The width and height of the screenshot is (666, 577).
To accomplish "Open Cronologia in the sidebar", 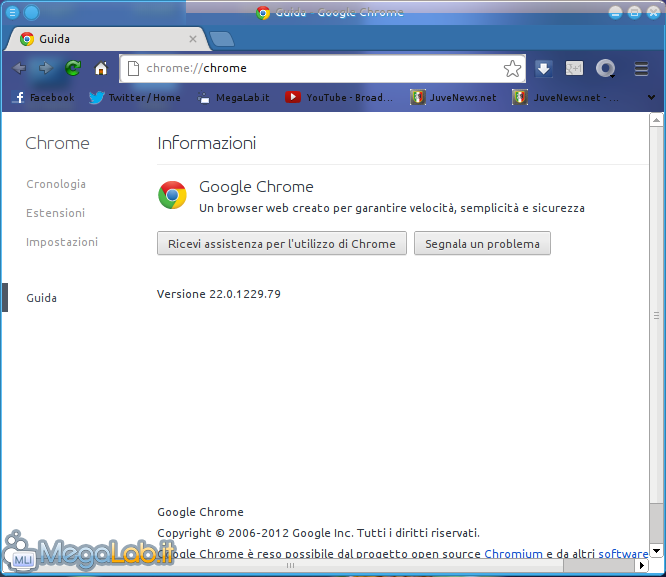I will click(56, 184).
